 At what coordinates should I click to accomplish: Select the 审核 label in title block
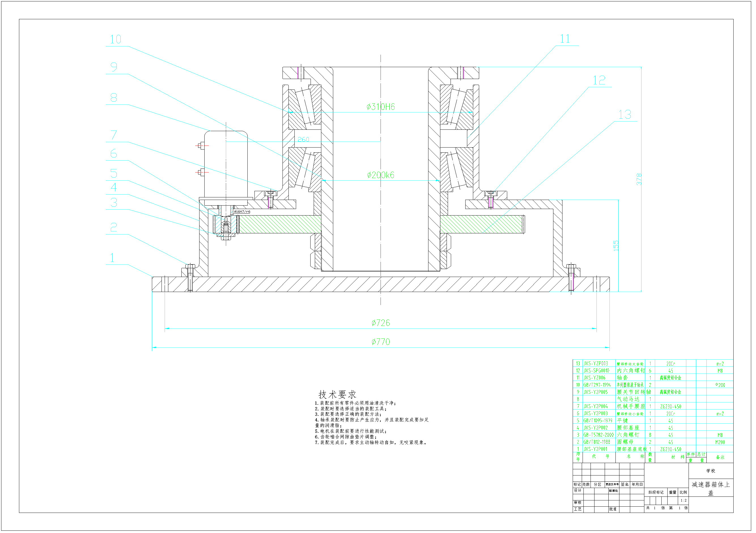click(x=577, y=502)
